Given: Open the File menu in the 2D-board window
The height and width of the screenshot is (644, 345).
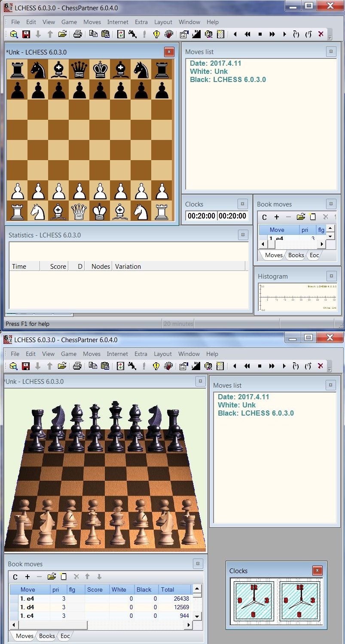Looking at the screenshot, I should pos(15,22).
